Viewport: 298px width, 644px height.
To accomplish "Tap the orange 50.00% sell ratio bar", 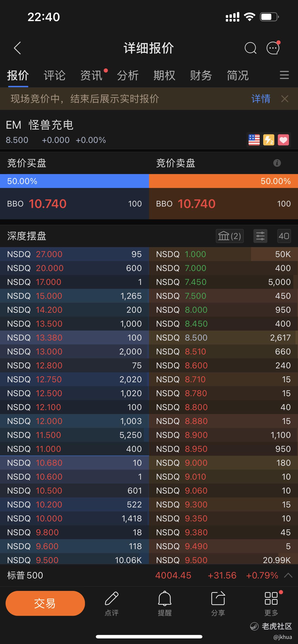I will pyautogui.click(x=223, y=181).
